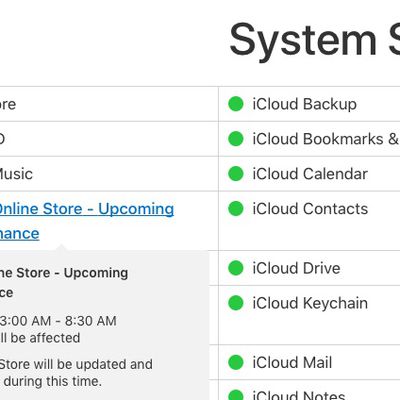Select the iCloud Backup text
The width and height of the screenshot is (400, 400).
click(304, 104)
